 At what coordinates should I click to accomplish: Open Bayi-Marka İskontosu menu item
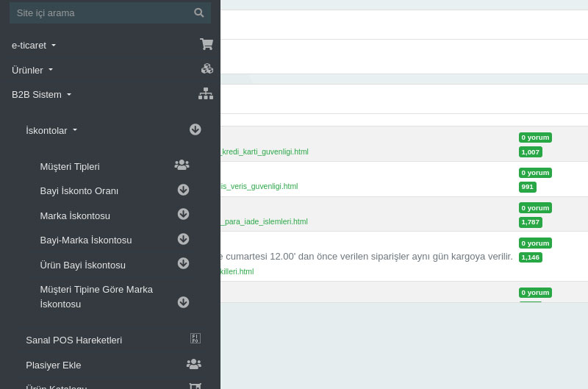click(x=86, y=240)
